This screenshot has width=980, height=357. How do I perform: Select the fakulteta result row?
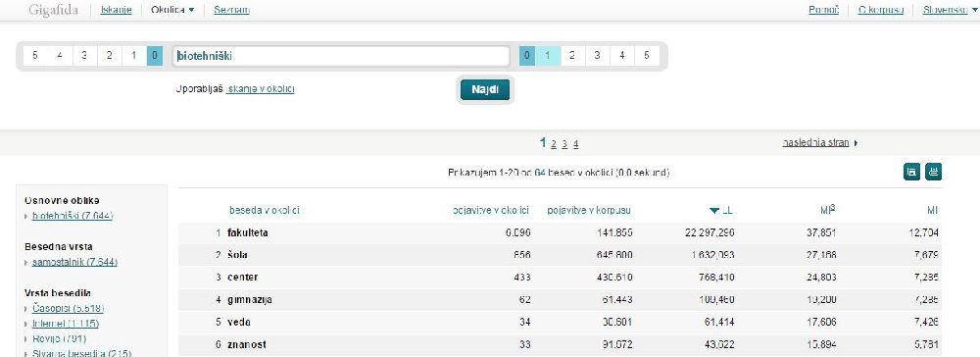point(560,233)
